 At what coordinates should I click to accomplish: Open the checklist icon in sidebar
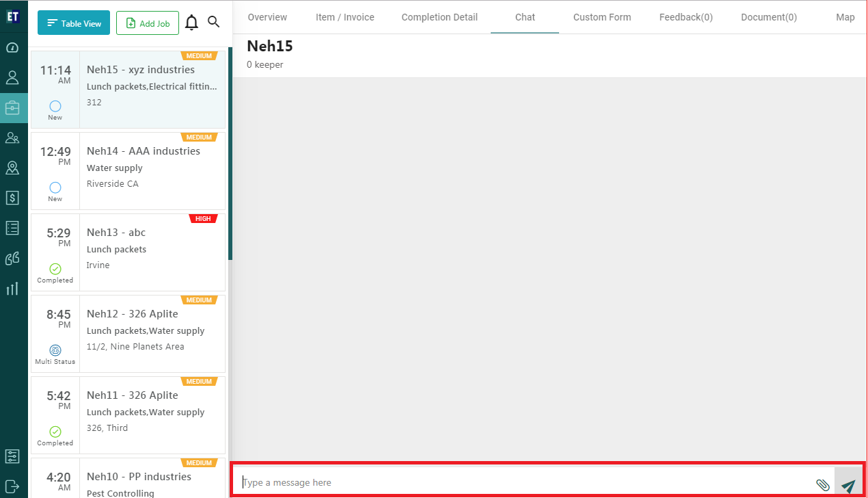click(x=12, y=228)
